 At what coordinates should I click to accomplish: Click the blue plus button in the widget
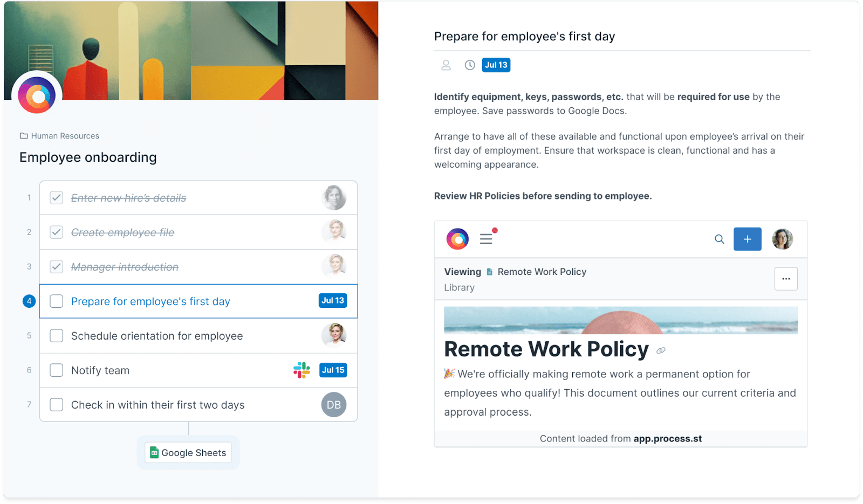click(747, 239)
